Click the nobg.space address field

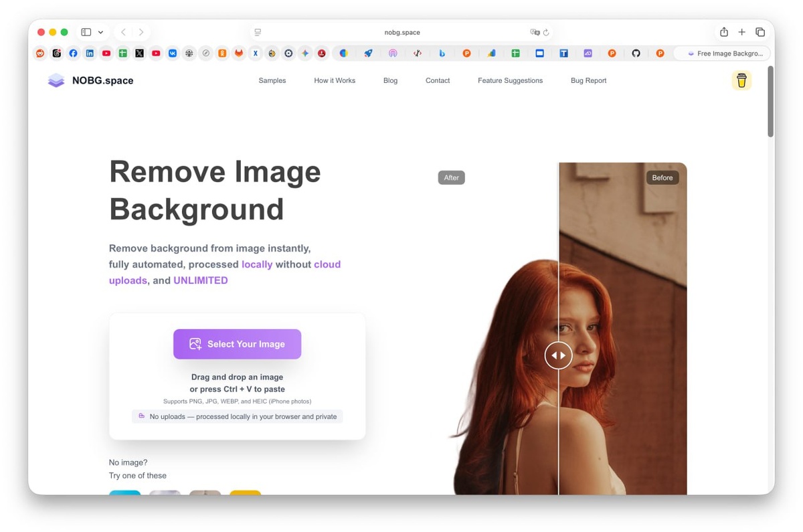(x=402, y=32)
